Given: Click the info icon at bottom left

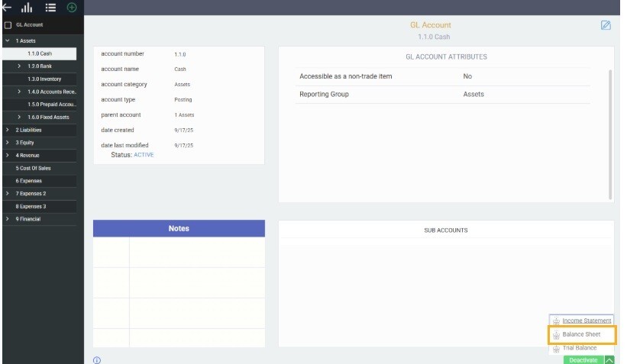Looking at the screenshot, I should pos(97,359).
